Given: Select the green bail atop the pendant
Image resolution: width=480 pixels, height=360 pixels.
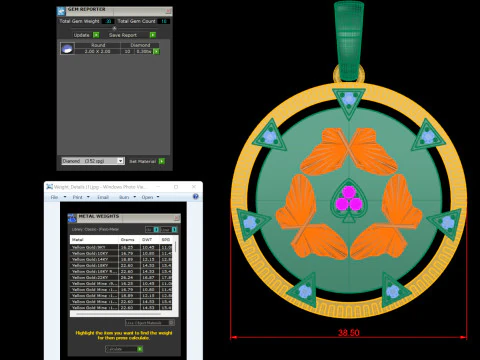Looking at the screenshot, I should click(349, 40).
